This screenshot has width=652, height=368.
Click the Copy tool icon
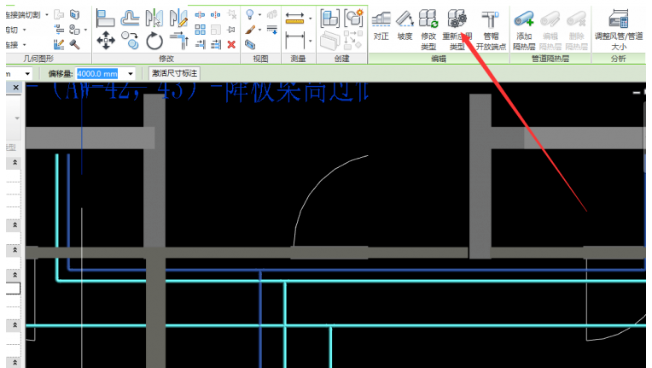pyautogui.click(x=131, y=41)
